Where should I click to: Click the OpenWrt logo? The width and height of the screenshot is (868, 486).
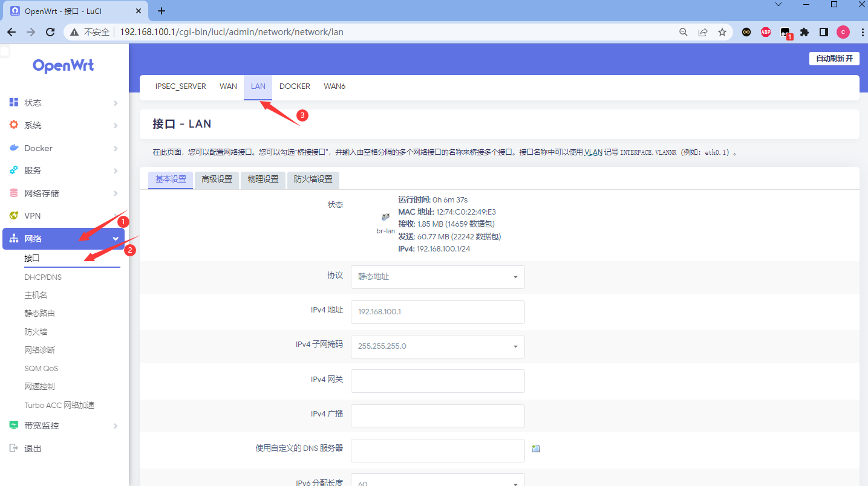click(x=64, y=65)
